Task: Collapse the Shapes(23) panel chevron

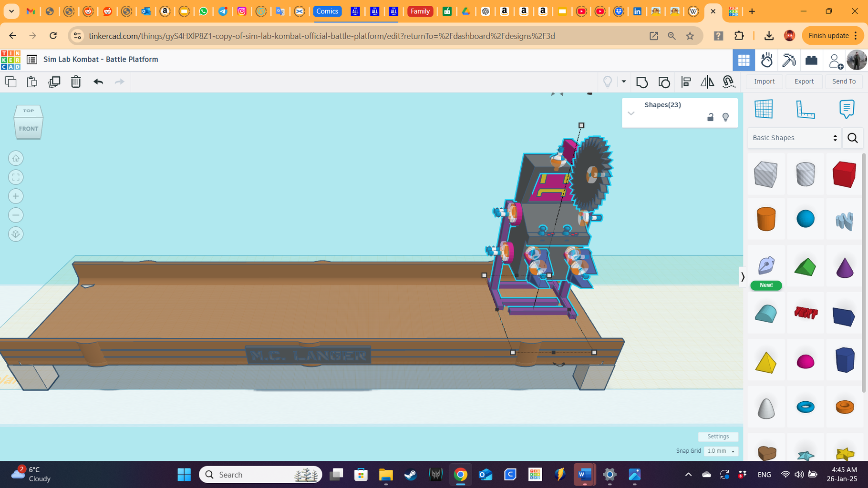Action: click(631, 113)
